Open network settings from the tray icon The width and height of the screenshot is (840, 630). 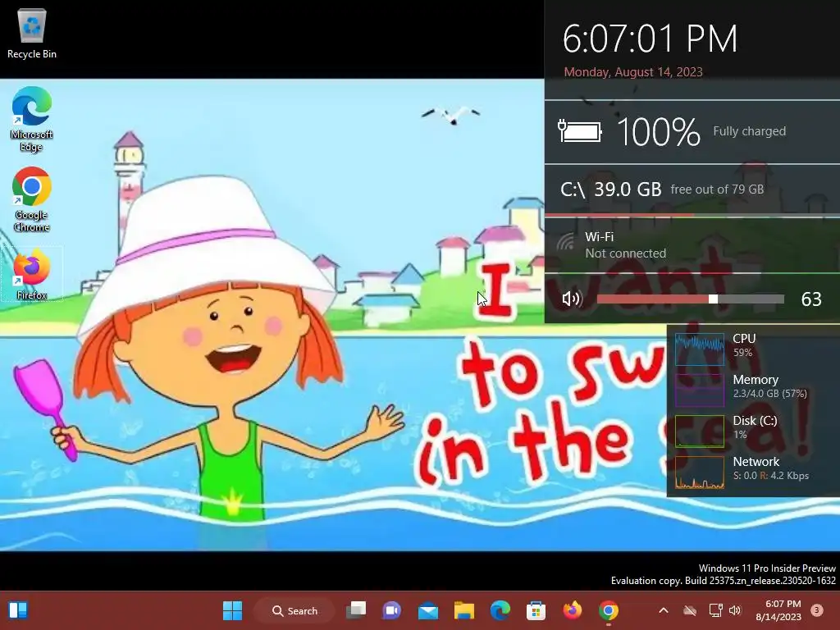tap(715, 610)
